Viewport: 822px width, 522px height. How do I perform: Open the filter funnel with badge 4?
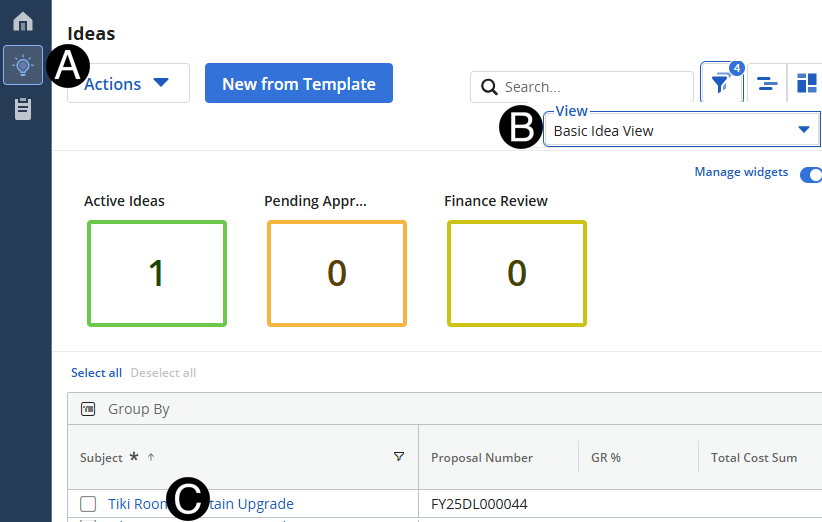click(x=721, y=84)
